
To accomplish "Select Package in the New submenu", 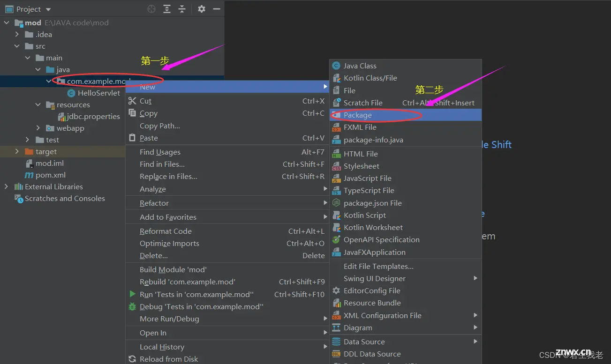I will [406, 115].
